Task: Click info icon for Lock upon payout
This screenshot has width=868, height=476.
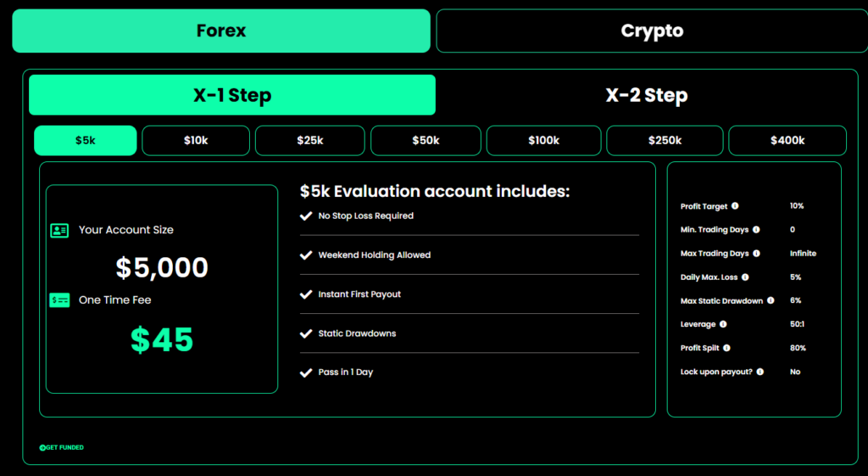Action: tap(759, 372)
